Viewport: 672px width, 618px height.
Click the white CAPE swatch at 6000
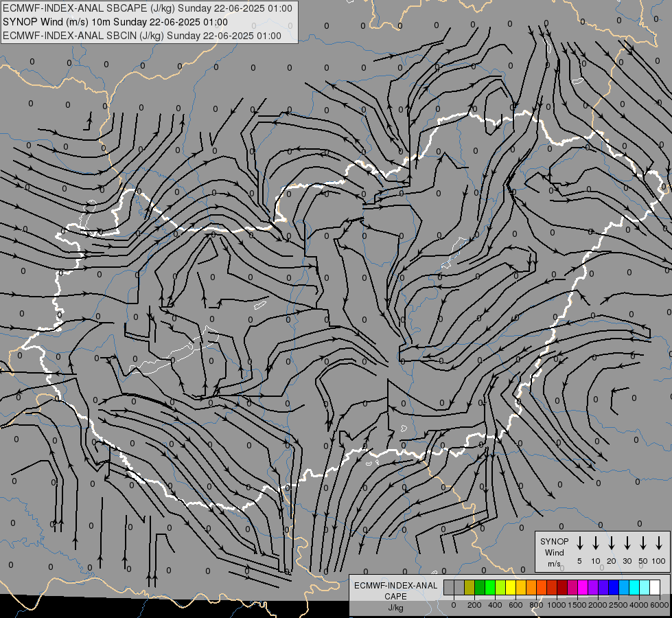[x=656, y=587]
